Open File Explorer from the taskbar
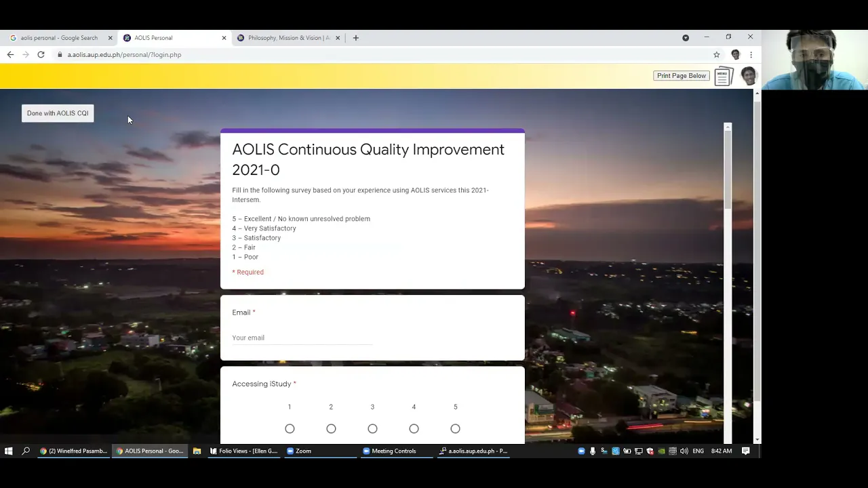 pos(197,451)
